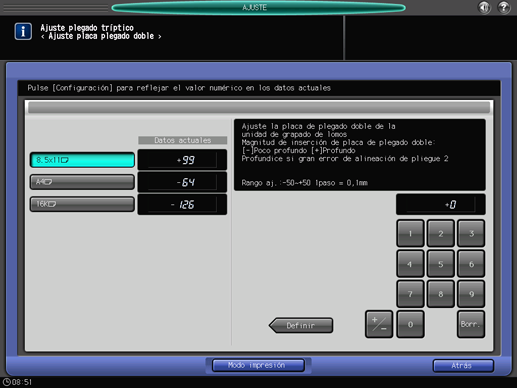This screenshot has width=517, height=388.
Task: Tap keypad digit 6
Action: (x=471, y=264)
